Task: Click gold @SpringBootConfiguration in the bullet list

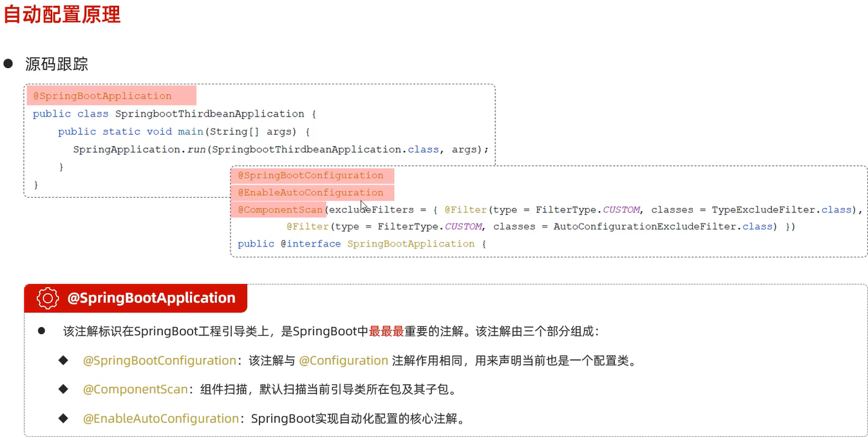Action: click(160, 360)
